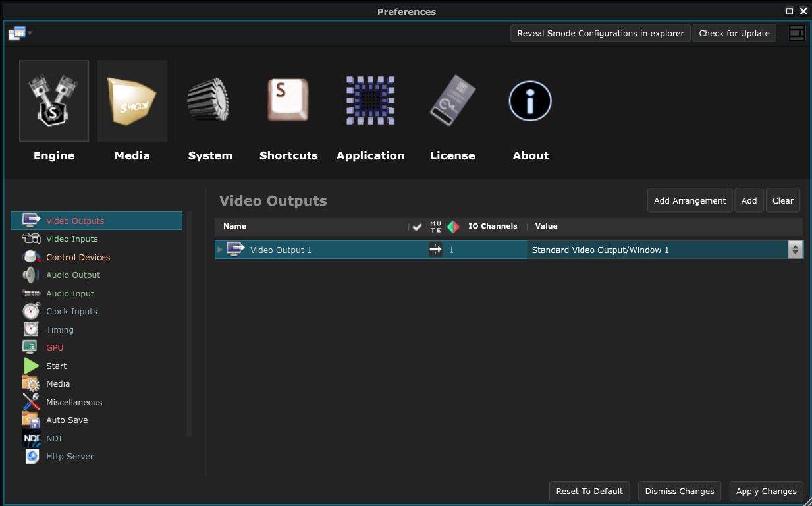Click the Name column header
Screen dimensions: 812x506
234,226
